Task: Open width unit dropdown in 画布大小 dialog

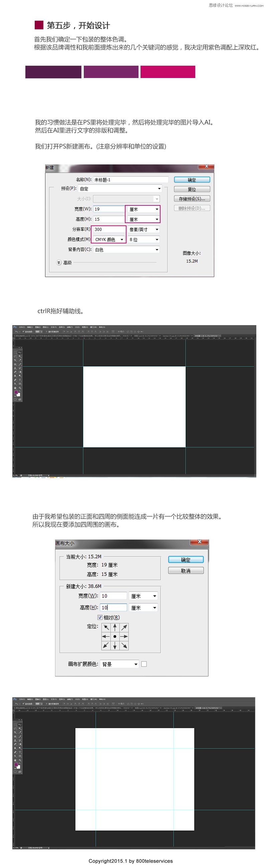Action: (x=143, y=596)
